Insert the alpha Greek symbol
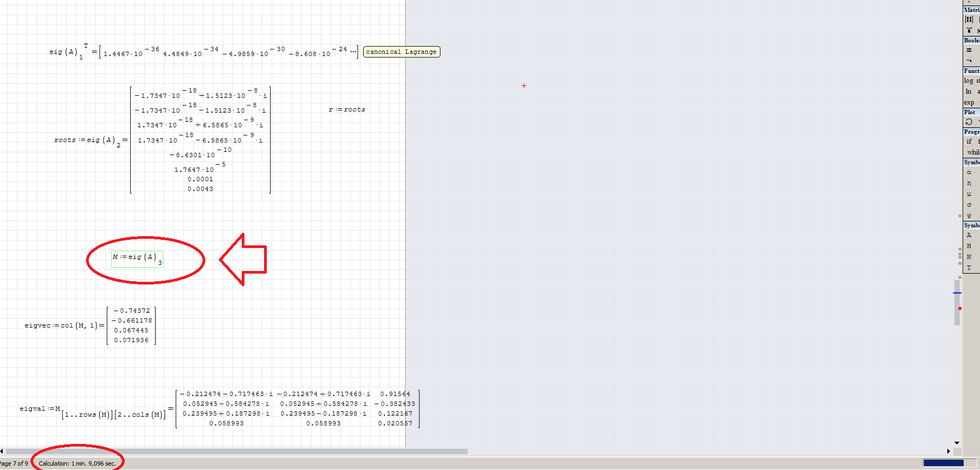The width and height of the screenshot is (980, 470). (x=969, y=172)
